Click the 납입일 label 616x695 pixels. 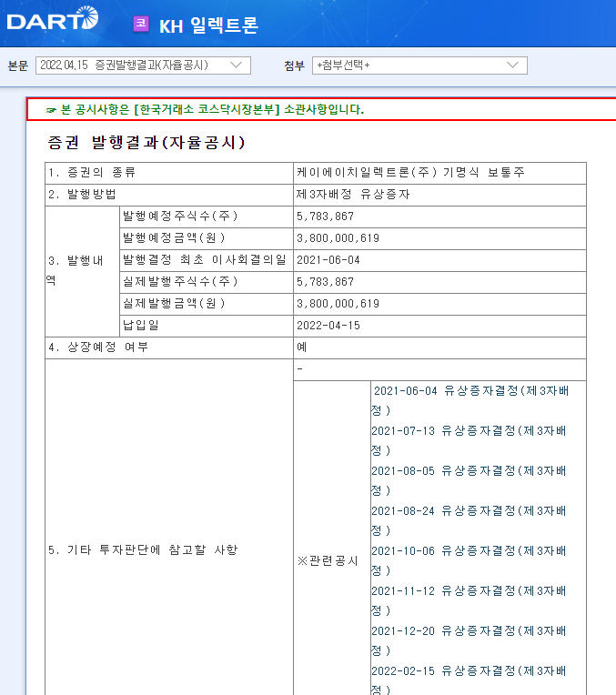tap(141, 326)
